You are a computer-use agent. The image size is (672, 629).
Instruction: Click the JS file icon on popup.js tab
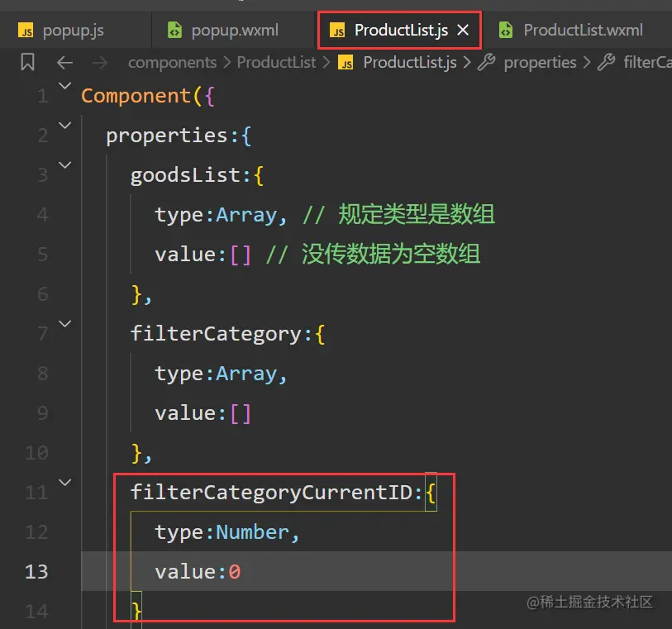coord(26,31)
